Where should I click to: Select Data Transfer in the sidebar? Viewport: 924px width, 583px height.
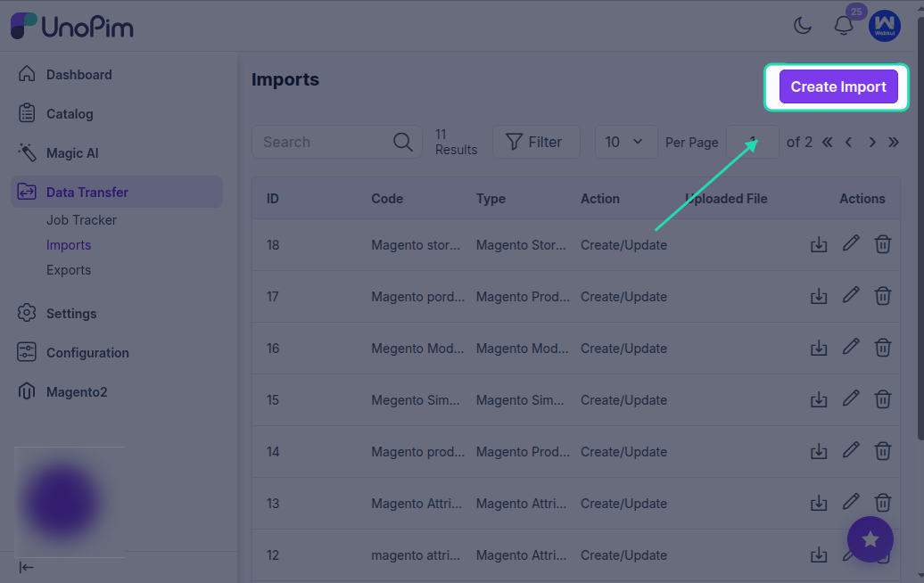pos(117,192)
